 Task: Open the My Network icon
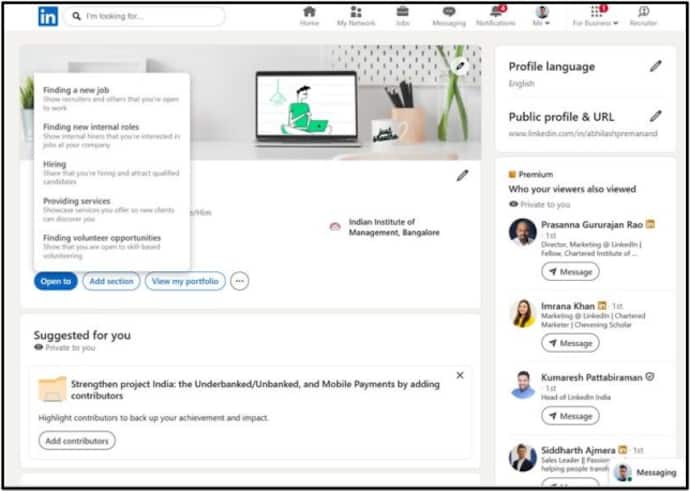pyautogui.click(x=356, y=12)
